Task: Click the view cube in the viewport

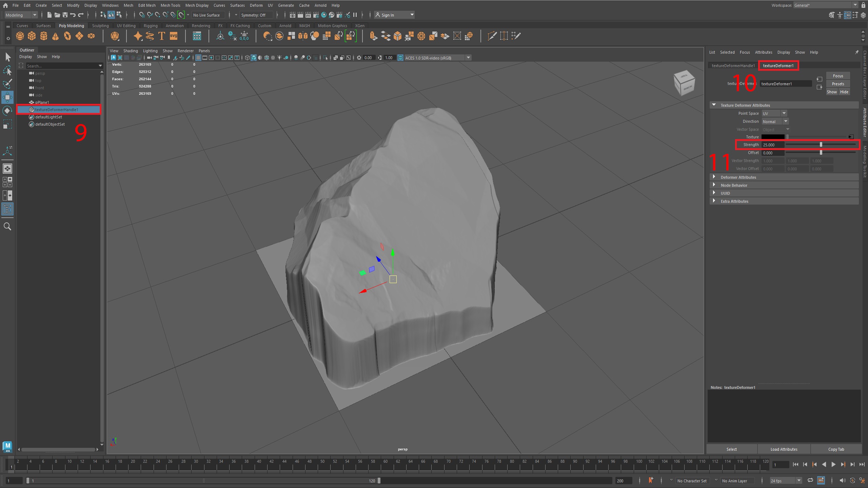Action: 685,83
